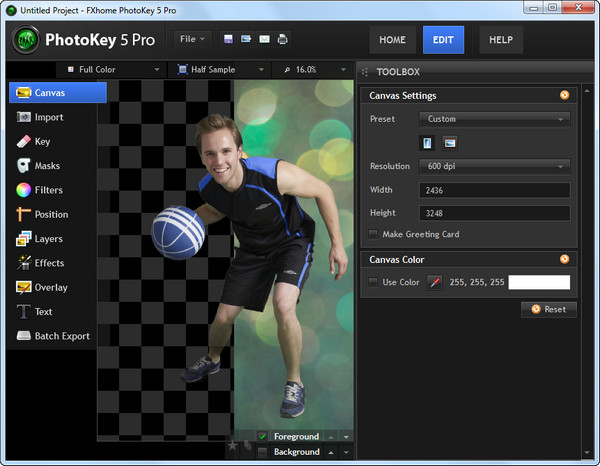Pick canvas color with eyedropper
Viewport: 600px width, 466px height.
[435, 283]
